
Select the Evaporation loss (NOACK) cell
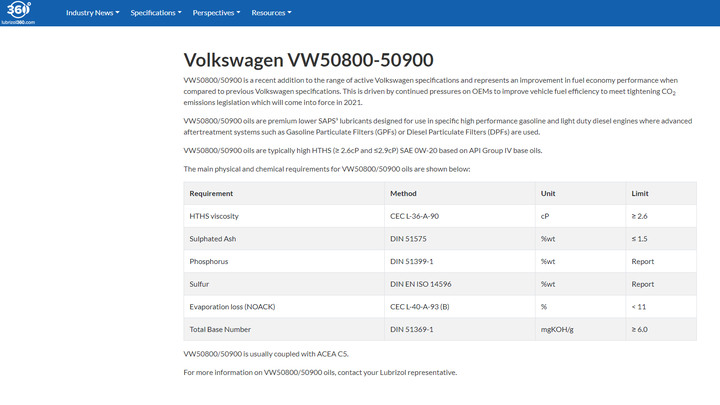284,307
